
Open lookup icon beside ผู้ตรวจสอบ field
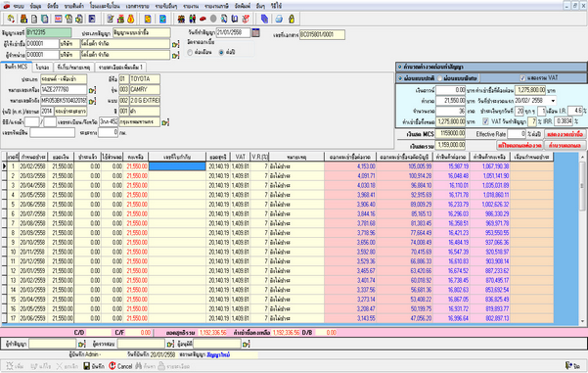click(170, 344)
